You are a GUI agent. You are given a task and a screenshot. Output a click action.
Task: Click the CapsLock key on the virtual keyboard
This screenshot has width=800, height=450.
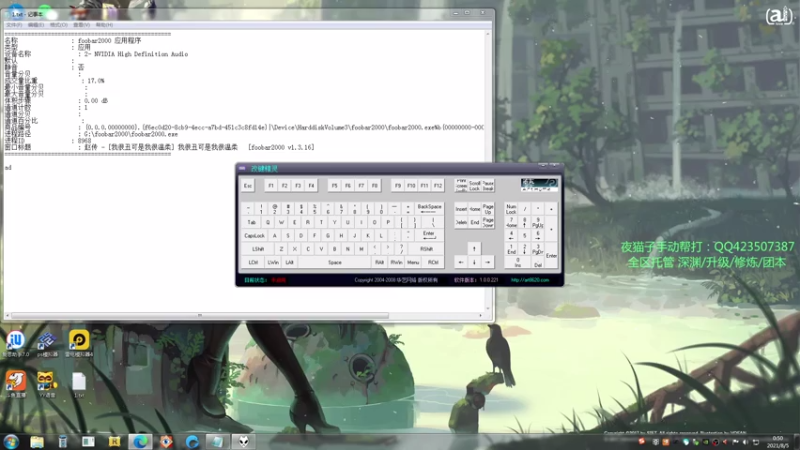pyautogui.click(x=254, y=236)
